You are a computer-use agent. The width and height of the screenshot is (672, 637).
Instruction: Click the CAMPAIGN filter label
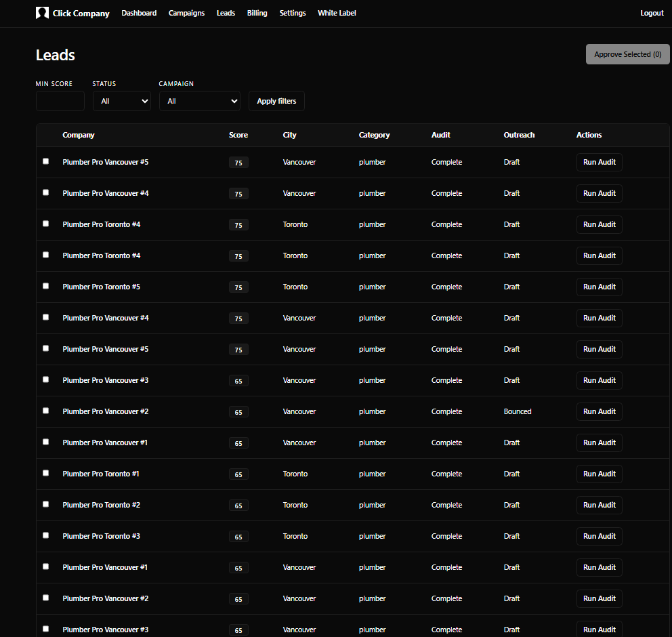point(176,83)
